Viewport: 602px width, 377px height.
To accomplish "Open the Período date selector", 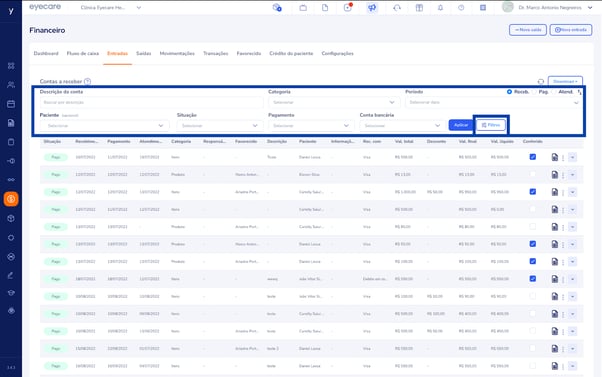I will point(493,103).
